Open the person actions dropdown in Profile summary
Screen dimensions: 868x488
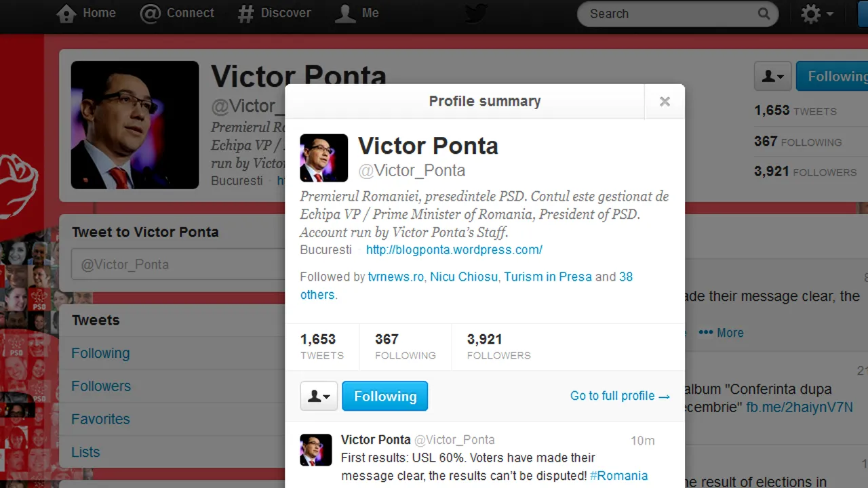[319, 396]
